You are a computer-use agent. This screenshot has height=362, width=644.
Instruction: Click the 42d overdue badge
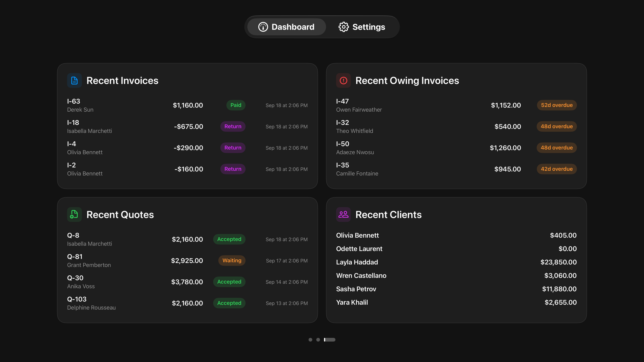tap(557, 169)
